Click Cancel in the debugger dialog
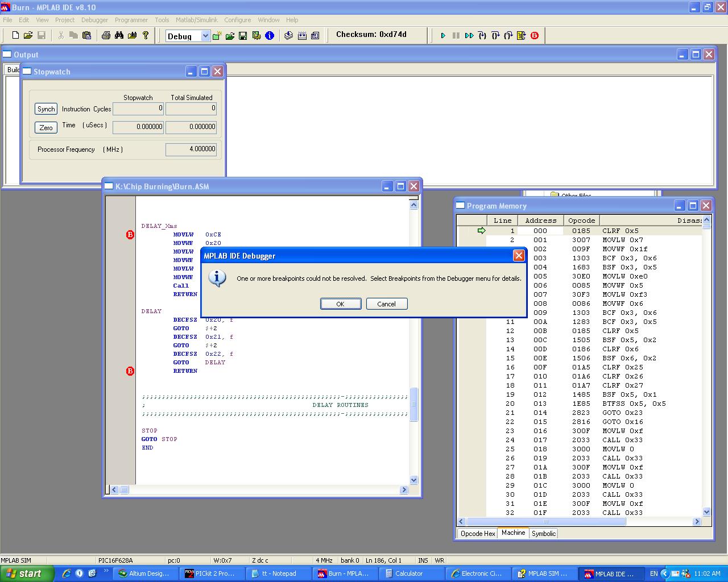 386,304
